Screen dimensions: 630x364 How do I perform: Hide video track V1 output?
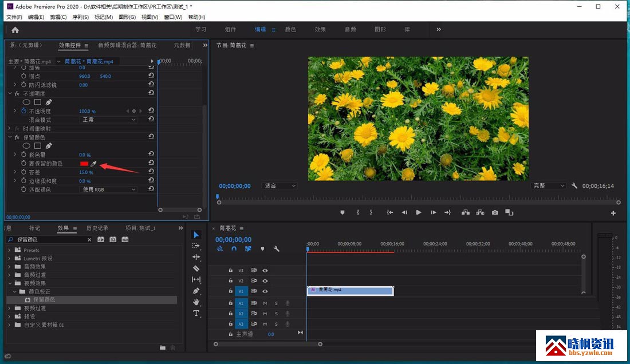(265, 291)
